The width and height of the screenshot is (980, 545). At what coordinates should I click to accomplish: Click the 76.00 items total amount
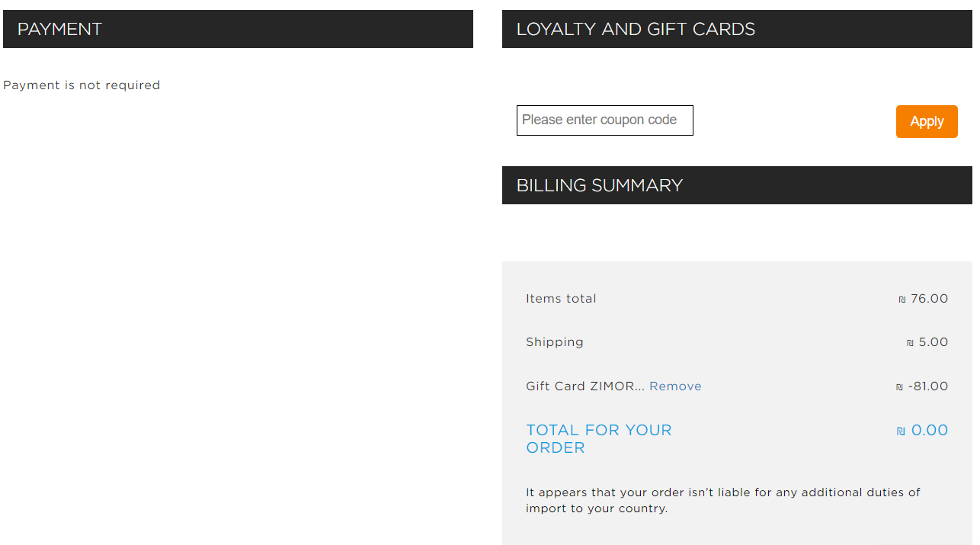coord(929,299)
